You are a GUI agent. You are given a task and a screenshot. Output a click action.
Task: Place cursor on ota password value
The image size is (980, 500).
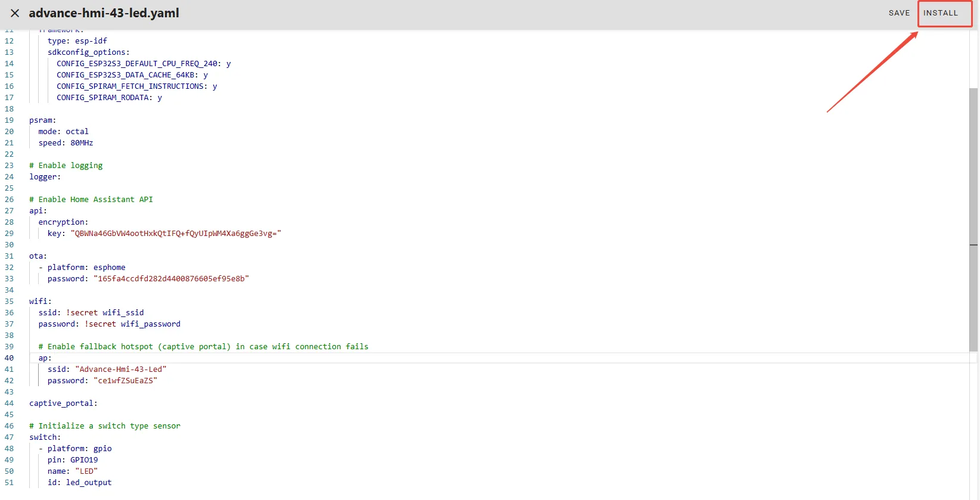click(x=171, y=279)
